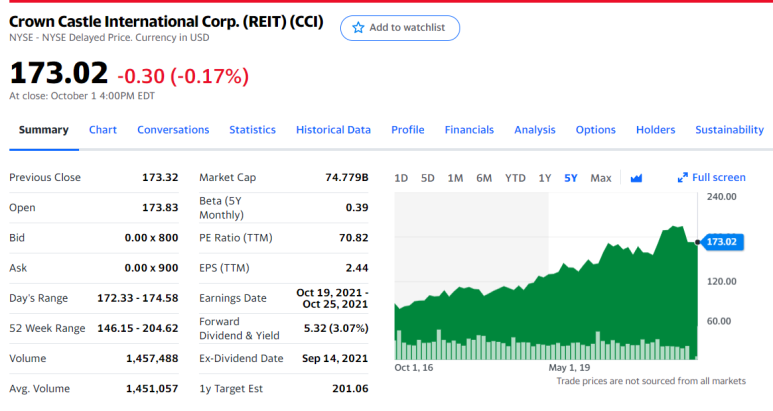The image size is (773, 411).
Task: Open the Statistics tab
Action: (252, 130)
